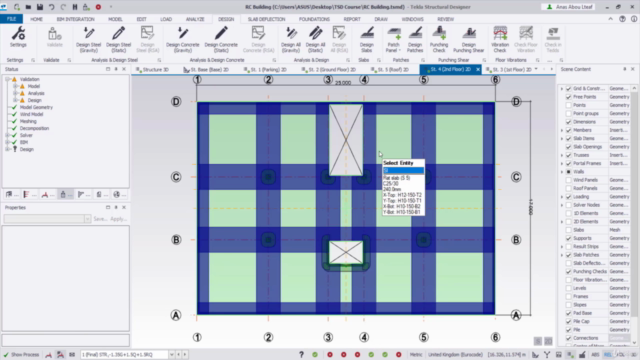Expand the Solver node in the Status tree
The image size is (640, 360).
pyautogui.click(x=7, y=135)
